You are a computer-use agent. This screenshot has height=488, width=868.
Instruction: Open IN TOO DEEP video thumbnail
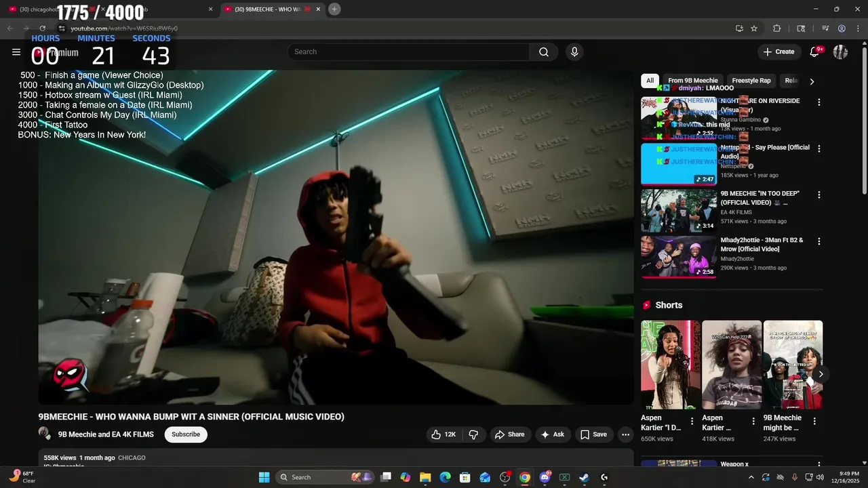[679, 211]
